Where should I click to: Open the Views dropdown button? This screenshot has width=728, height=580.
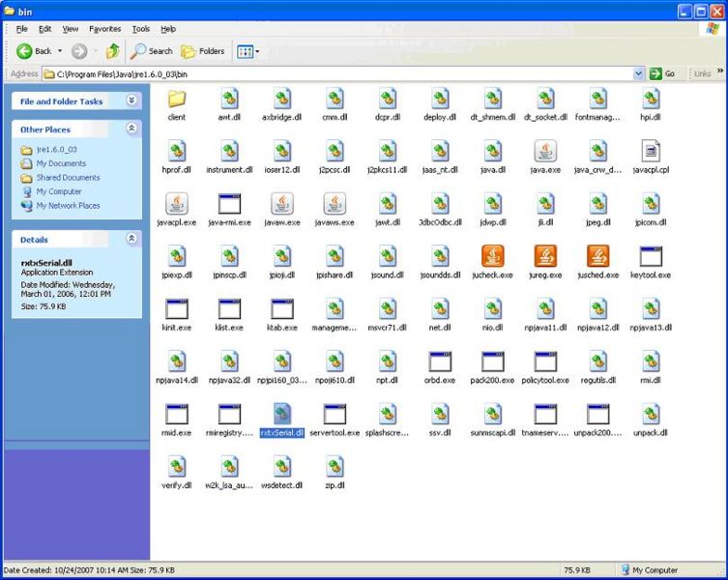coord(248,51)
